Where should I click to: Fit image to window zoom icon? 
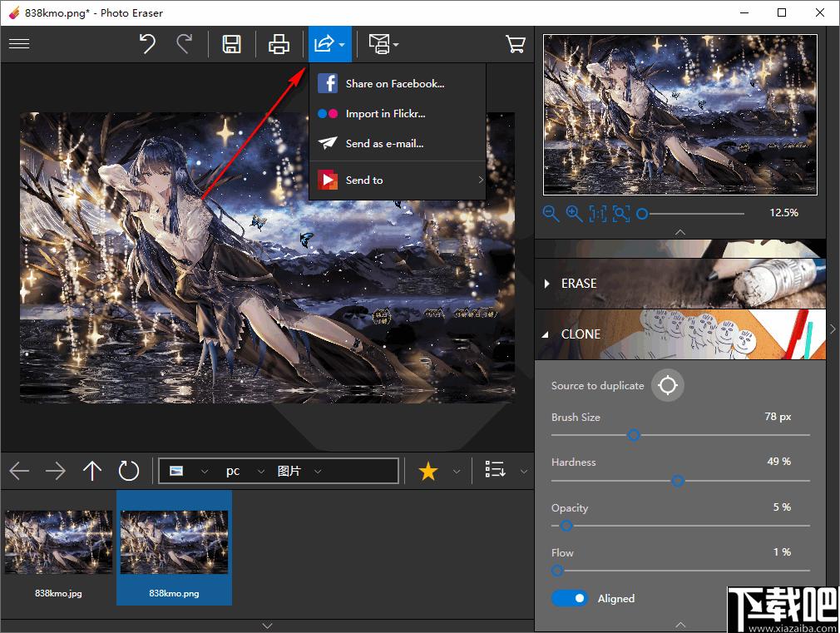tap(621, 214)
